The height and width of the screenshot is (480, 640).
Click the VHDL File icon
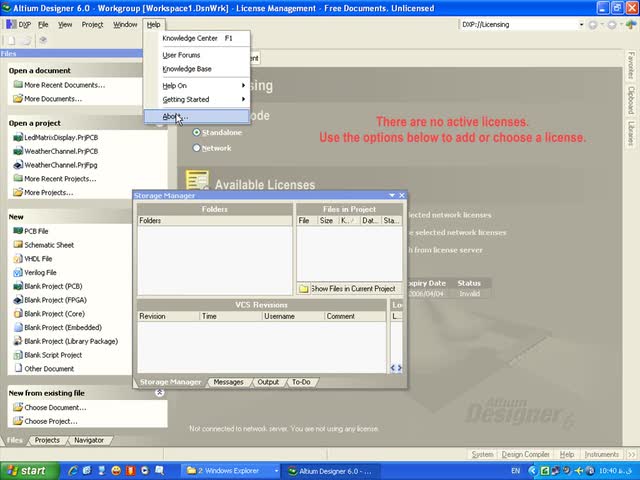coord(18,258)
